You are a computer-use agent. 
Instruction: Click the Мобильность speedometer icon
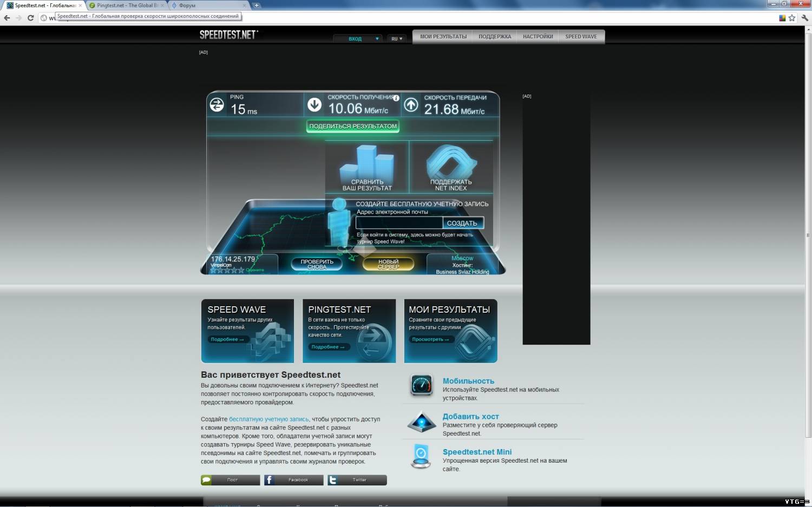[x=422, y=385]
